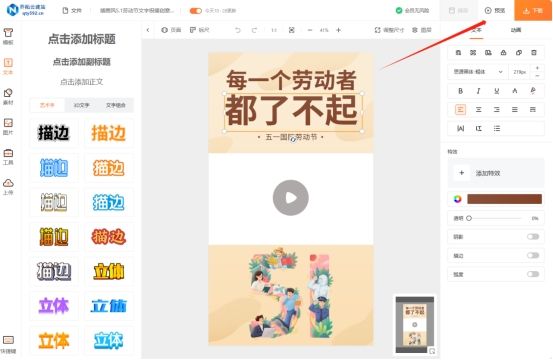Screen dimensions: 553x360
Task: Adjust the 透明 transparency slider handle
Action: pyautogui.click(x=469, y=218)
